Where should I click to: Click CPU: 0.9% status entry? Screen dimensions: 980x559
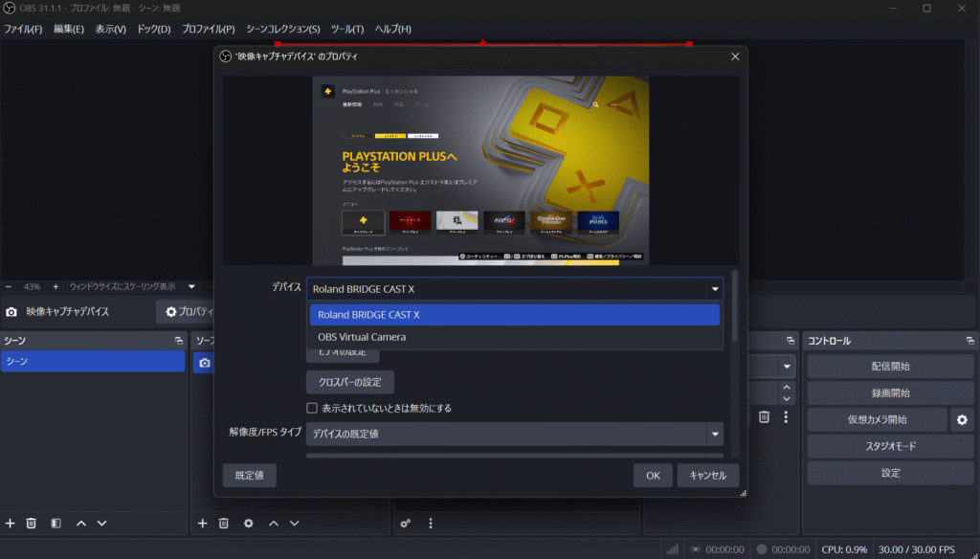tap(844, 549)
